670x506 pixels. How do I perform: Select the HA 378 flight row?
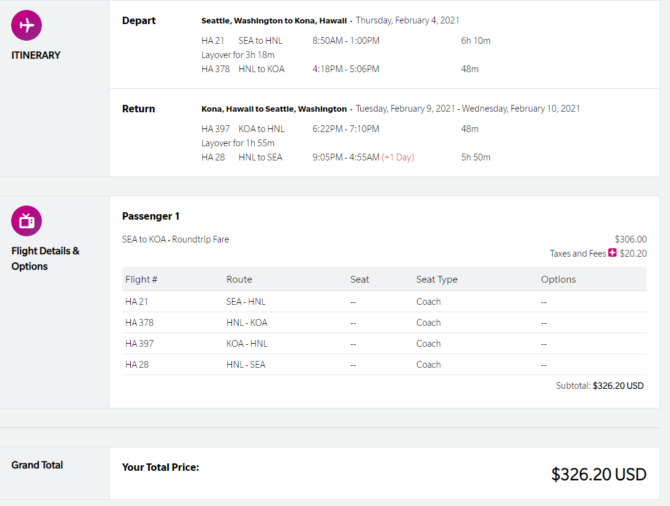tap(384, 322)
